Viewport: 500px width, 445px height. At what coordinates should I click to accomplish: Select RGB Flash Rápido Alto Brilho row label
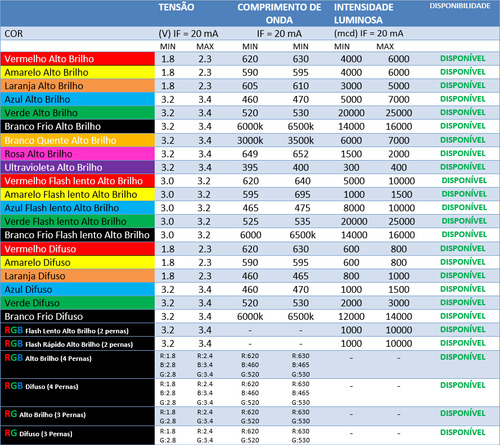(69, 344)
